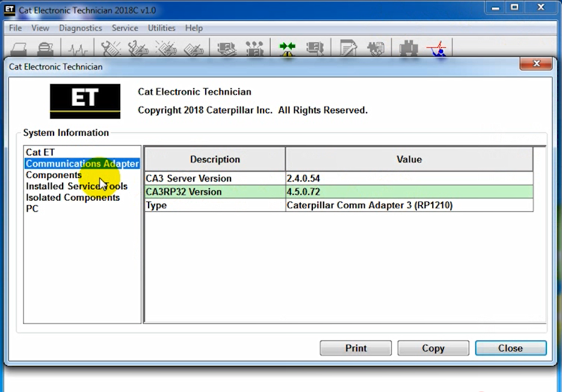Open the Service menu
The image size is (562, 392).
(125, 28)
